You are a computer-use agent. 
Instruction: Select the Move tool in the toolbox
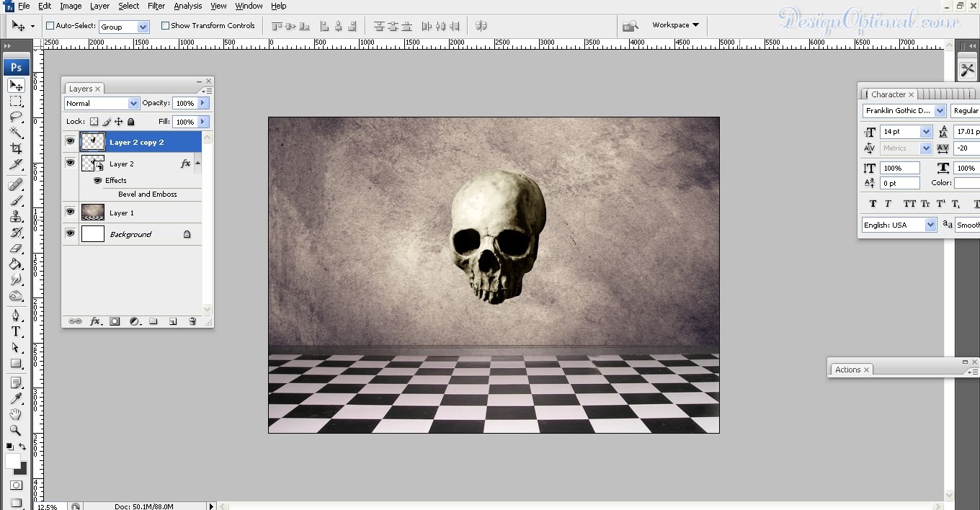coord(16,86)
